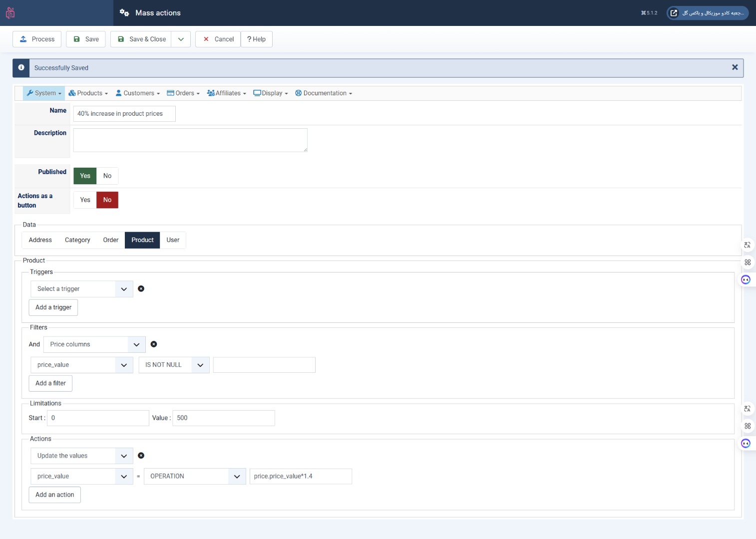Screen dimensions: 756x539
Task: Remove the trigger with its delete icon
Action: [141, 289]
